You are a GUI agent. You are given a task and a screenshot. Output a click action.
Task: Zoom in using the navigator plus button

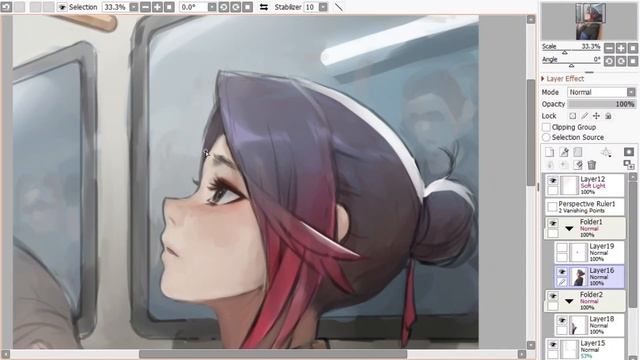point(621,48)
